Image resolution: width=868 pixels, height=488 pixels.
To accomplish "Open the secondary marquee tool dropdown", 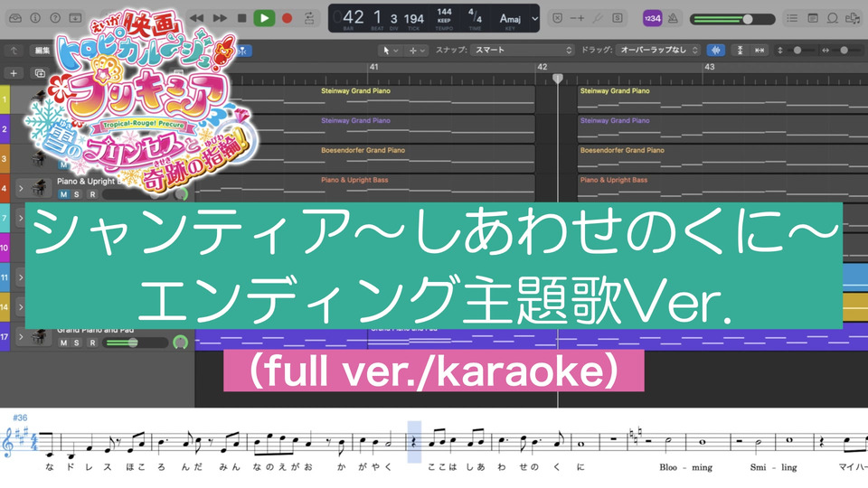I will [x=418, y=51].
